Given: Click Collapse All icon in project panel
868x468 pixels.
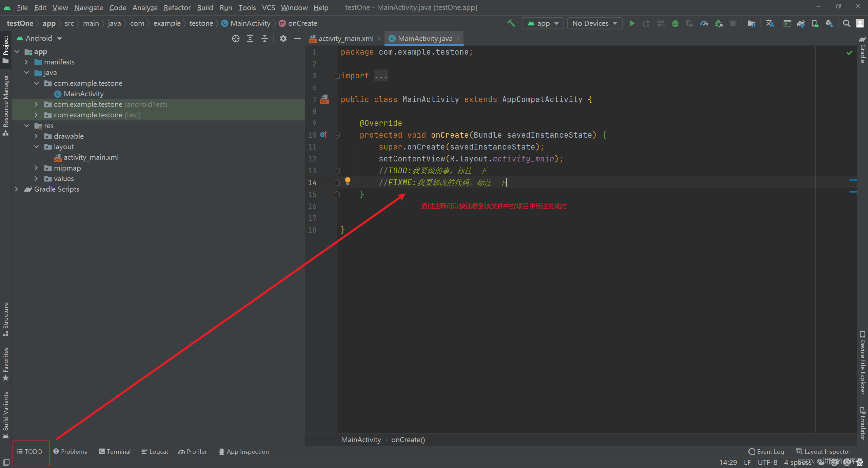Looking at the screenshot, I should pos(264,38).
